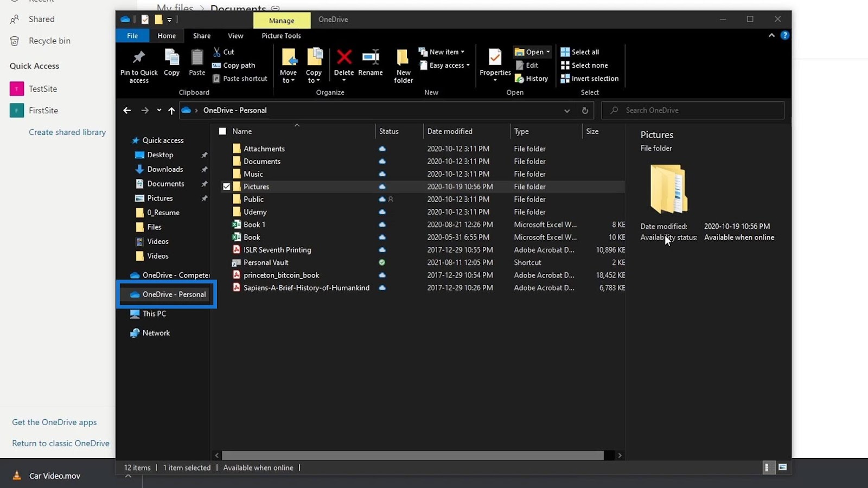This screenshot has height=488, width=868.
Task: Tick the select-all checkbox beside the Name header
Action: click(x=222, y=131)
